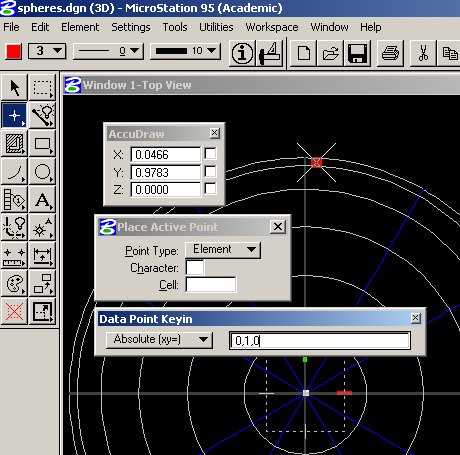Image resolution: width=460 pixels, height=455 pixels.
Task: Open the Analyze Element info icon
Action: [x=242, y=53]
